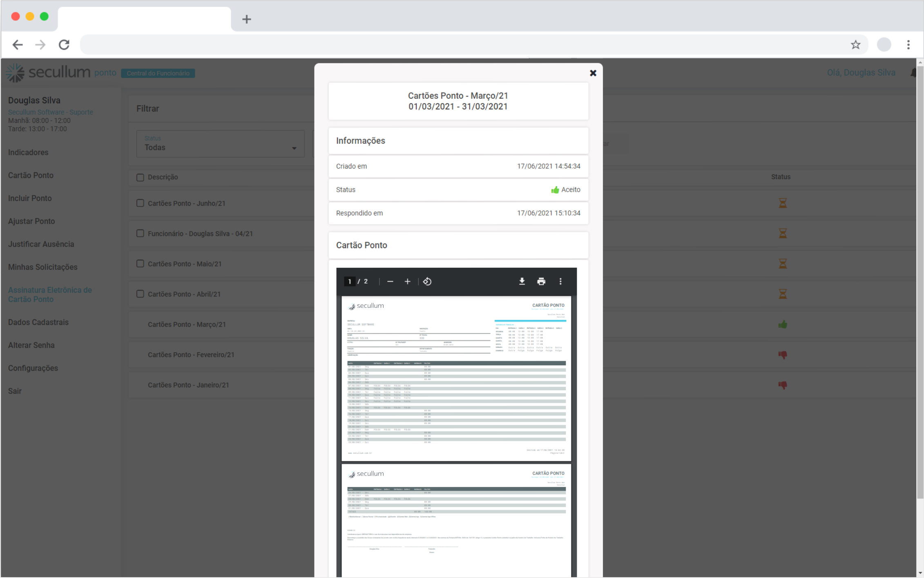Screen dimensions: 924x578
Task: Click the Central do Funcionário badge
Action: pyautogui.click(x=158, y=73)
